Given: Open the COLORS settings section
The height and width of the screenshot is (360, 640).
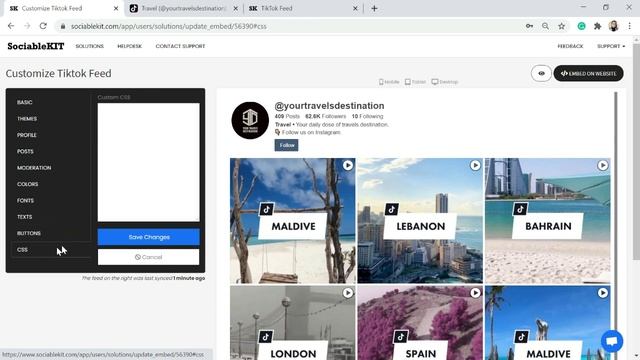Looking at the screenshot, I should [x=28, y=184].
